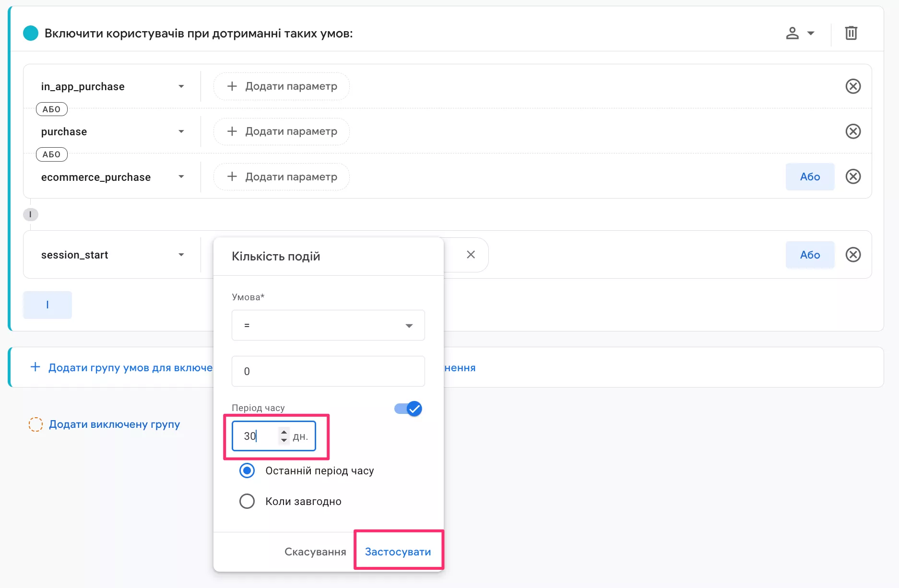Click Застосувати to apply settings
The image size is (899, 588).
click(x=398, y=552)
